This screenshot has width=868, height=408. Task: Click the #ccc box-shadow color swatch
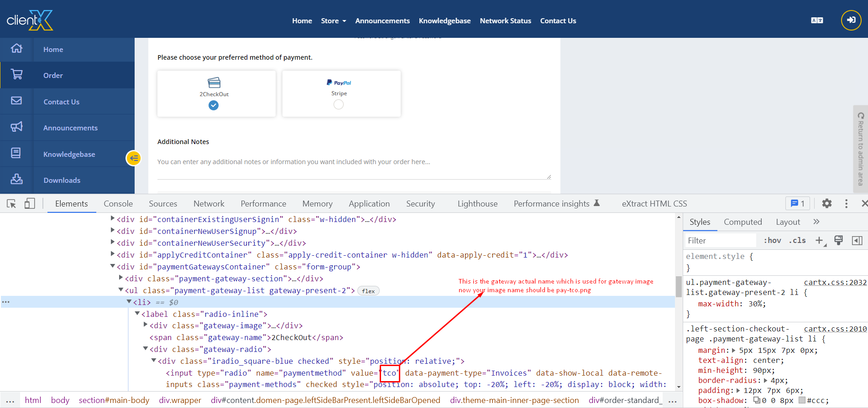(x=802, y=400)
